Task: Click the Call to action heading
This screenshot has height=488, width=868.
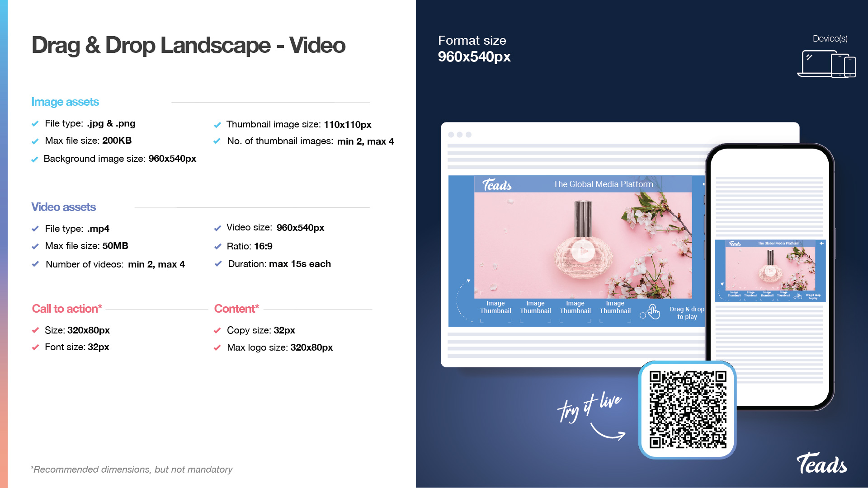Action: (x=67, y=309)
